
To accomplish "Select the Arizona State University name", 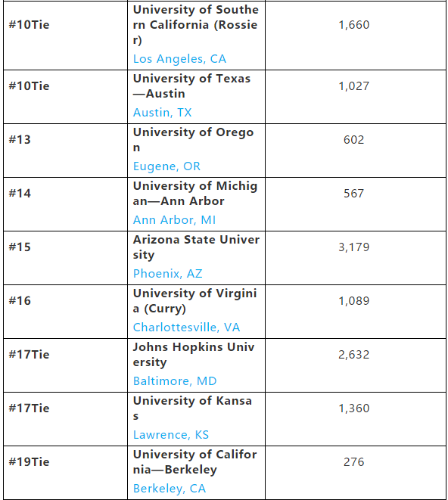I will pyautogui.click(x=196, y=247).
